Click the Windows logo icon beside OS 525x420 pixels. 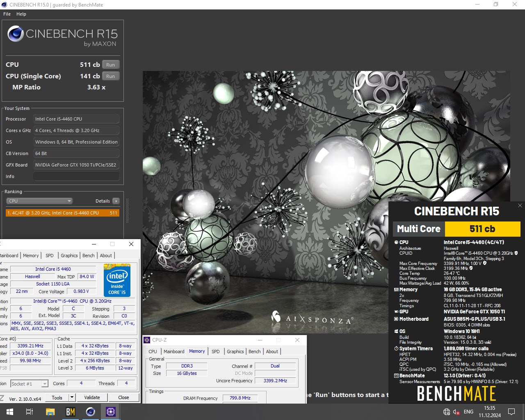396,331
